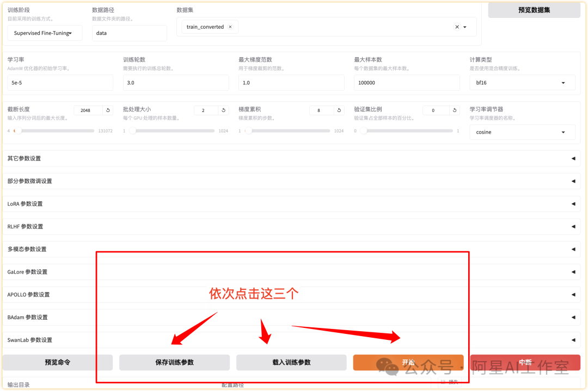588x391 pixels.
Task: Expand the LoRA 参数设置 section
Action: coord(291,204)
